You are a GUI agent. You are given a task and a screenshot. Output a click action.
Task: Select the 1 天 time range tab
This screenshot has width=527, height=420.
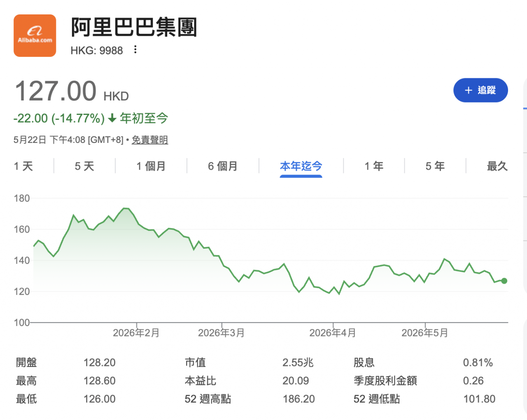[x=23, y=166]
